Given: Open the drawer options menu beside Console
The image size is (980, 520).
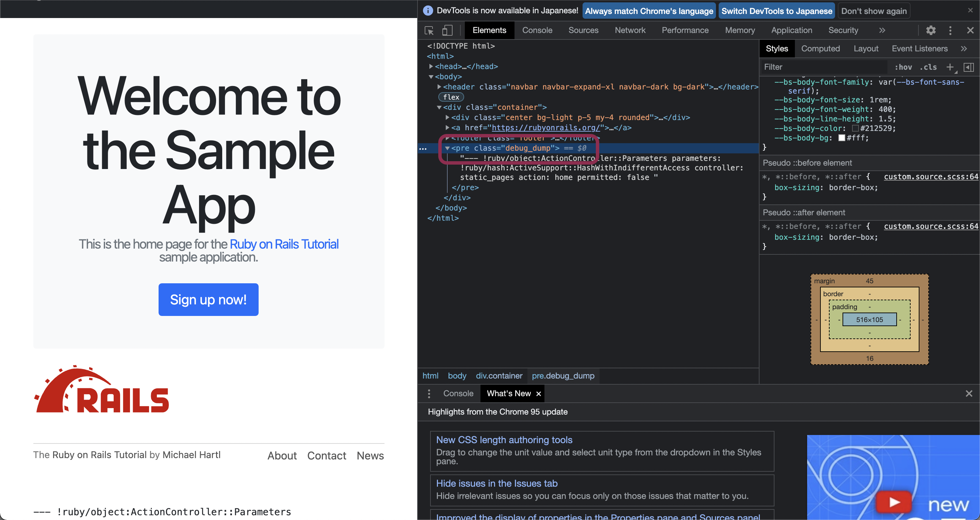Looking at the screenshot, I should click(429, 393).
